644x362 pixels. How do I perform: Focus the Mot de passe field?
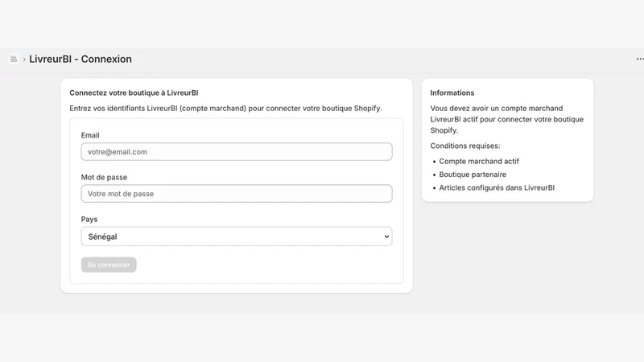pos(237,194)
